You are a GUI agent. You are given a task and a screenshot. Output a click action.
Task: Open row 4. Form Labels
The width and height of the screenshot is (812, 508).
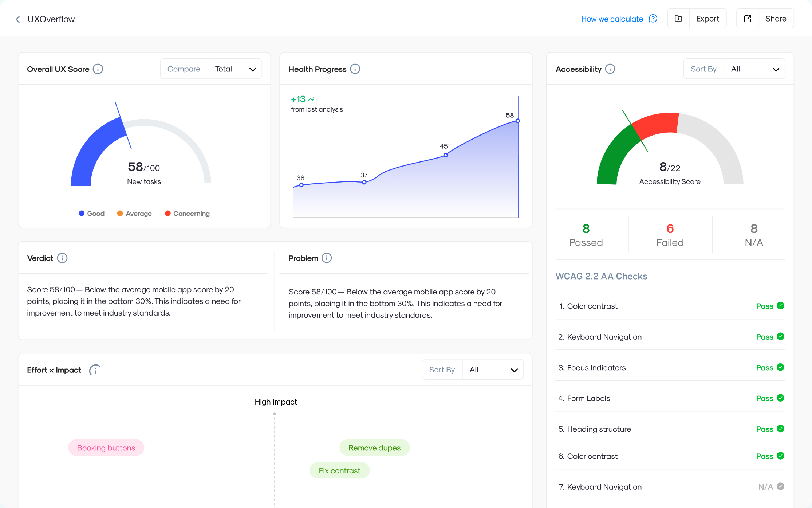point(670,398)
